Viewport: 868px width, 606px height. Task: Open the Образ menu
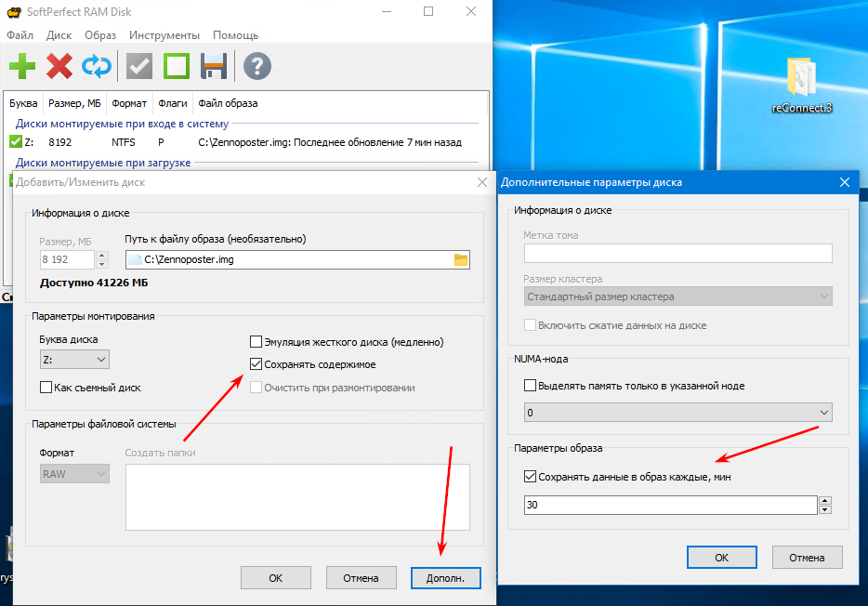[x=100, y=35]
